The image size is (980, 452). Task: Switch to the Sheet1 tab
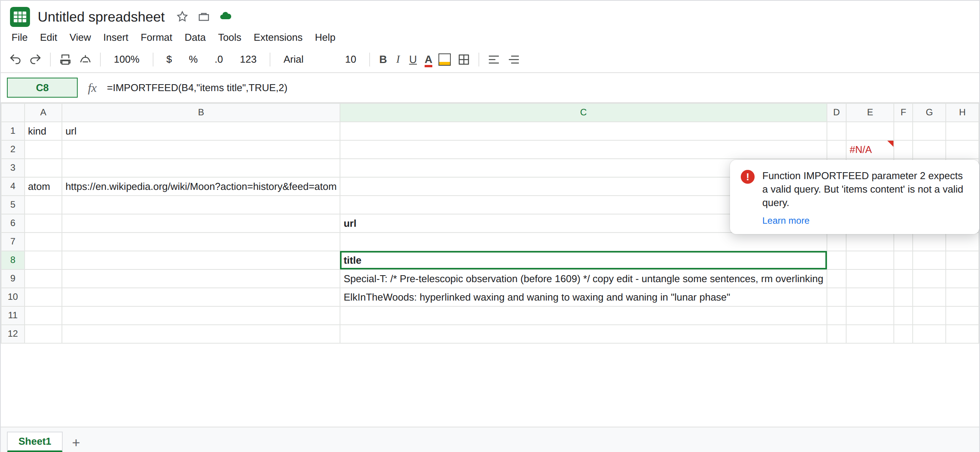[35, 441]
